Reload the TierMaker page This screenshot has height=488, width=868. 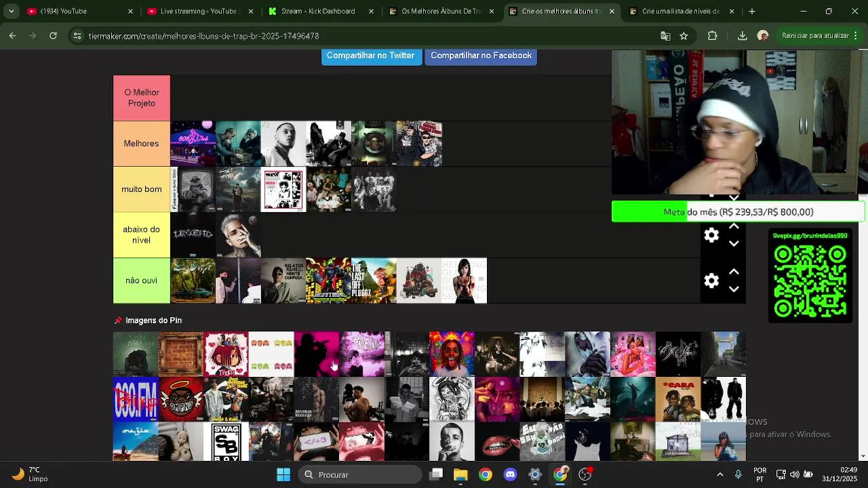(x=53, y=36)
